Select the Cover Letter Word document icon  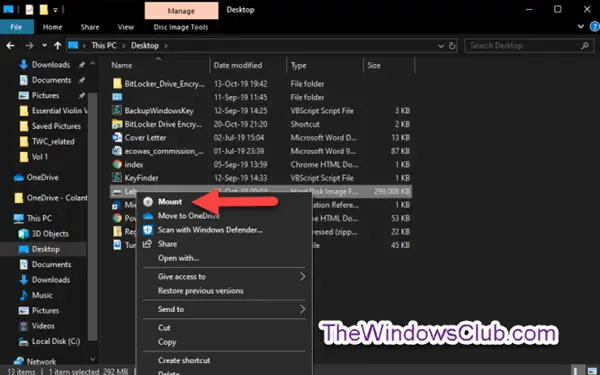tap(117, 137)
